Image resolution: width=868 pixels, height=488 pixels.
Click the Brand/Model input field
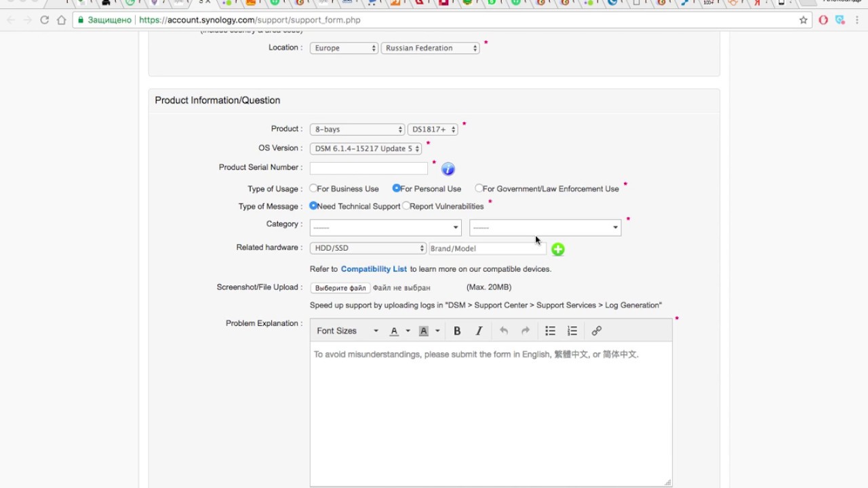coord(487,249)
